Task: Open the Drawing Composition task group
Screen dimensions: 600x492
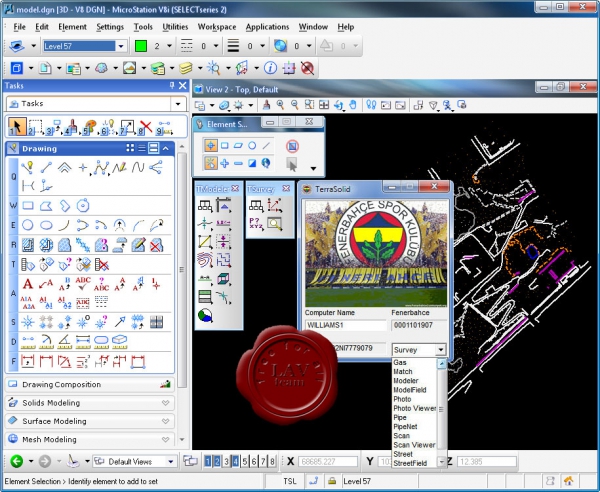Action: 90,384
